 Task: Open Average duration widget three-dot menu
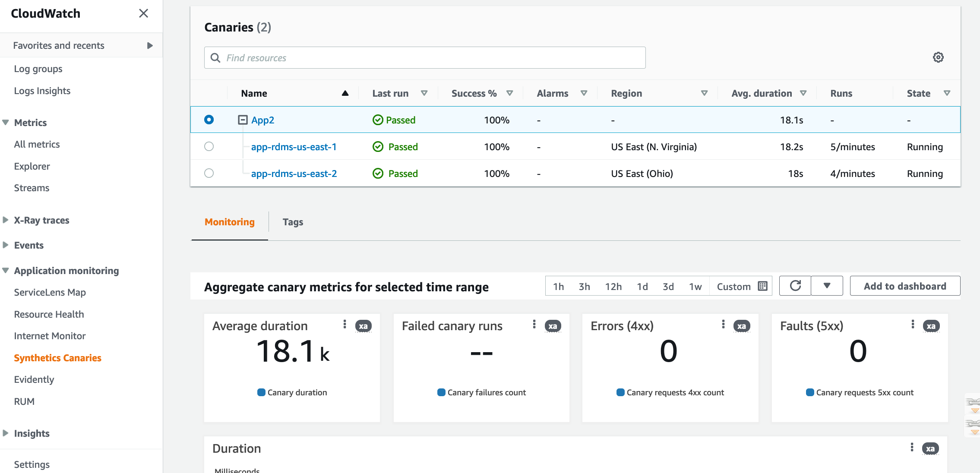click(345, 325)
